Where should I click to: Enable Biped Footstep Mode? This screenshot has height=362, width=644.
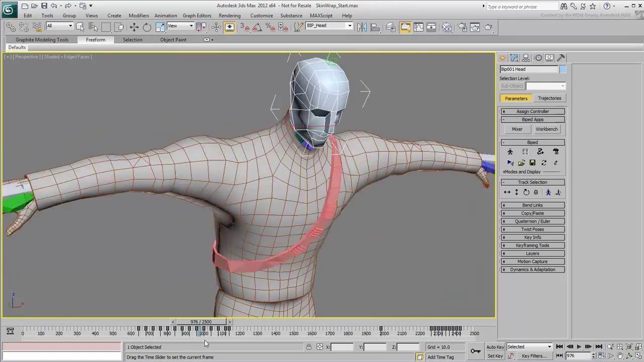525,152
